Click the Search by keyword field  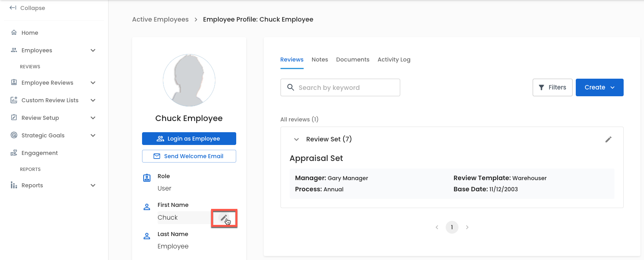(340, 87)
